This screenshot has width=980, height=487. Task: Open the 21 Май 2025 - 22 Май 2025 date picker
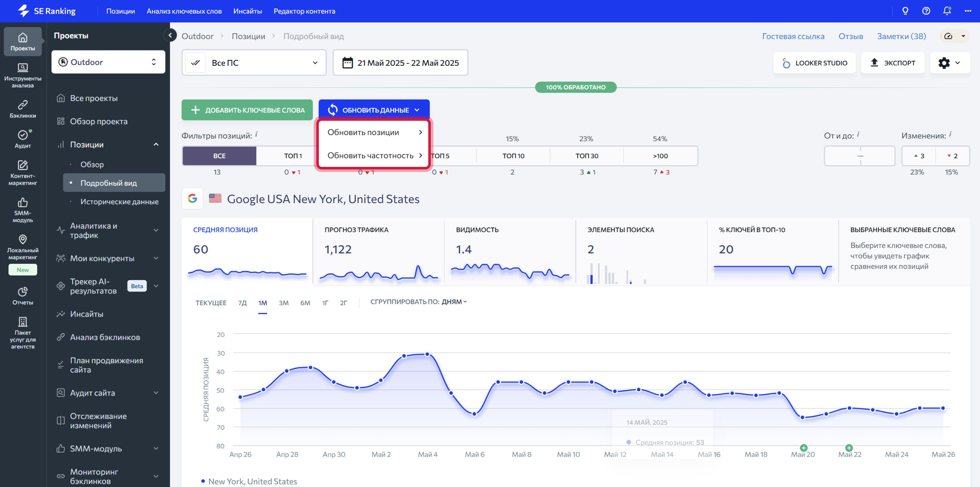[400, 63]
